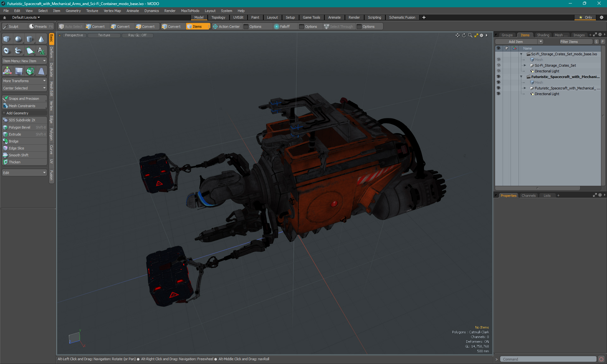Click the F filter button
Image resolution: width=607 pixels, height=364 pixels.
pos(603,42)
